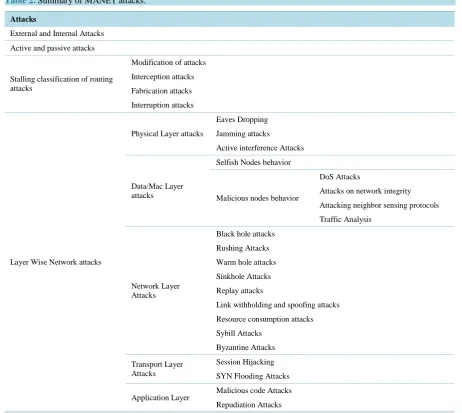Viewport: 462px width, 413px height.
Task: Click 'Physical Layer attacks' cell
Action: [167, 134]
